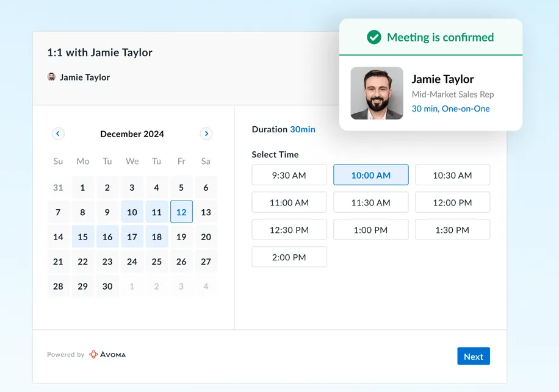Select December 30 on the calendar
Screen dimensions: 559x392
coord(107,286)
